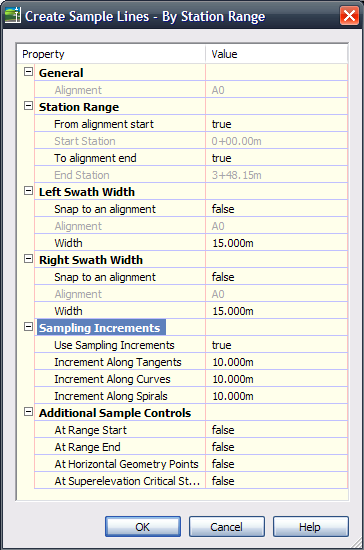
Task: Collapse the Additional Sample Controls section
Action: coord(28,412)
